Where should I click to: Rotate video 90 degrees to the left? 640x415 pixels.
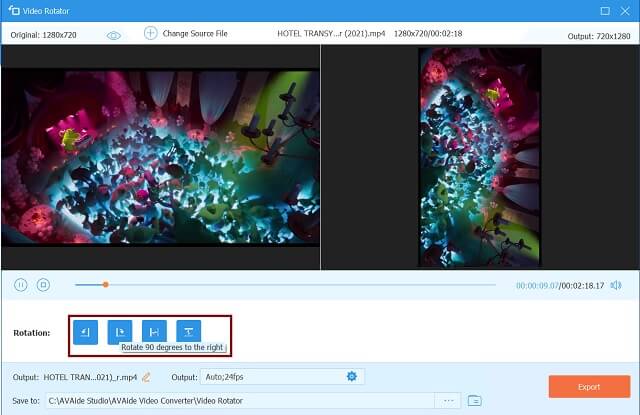(85, 332)
